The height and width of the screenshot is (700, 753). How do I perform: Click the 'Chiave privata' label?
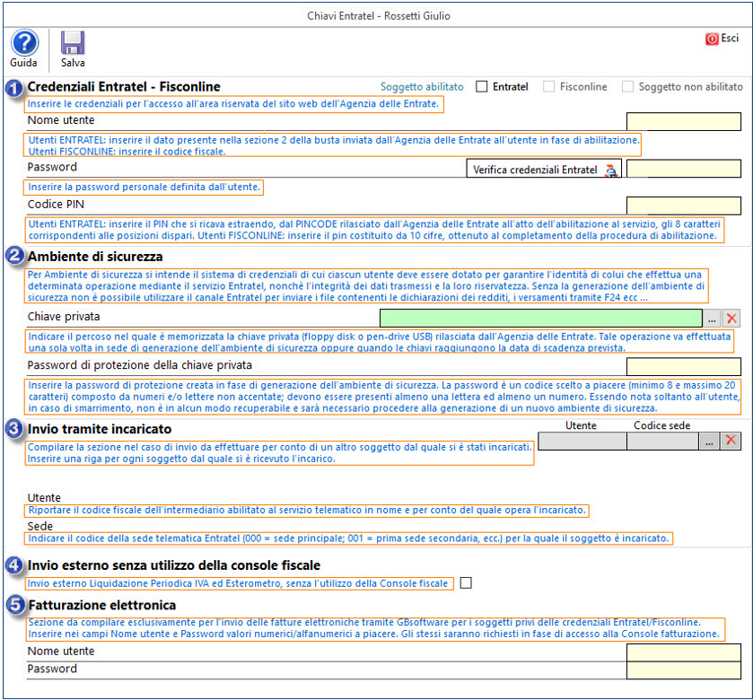click(64, 317)
